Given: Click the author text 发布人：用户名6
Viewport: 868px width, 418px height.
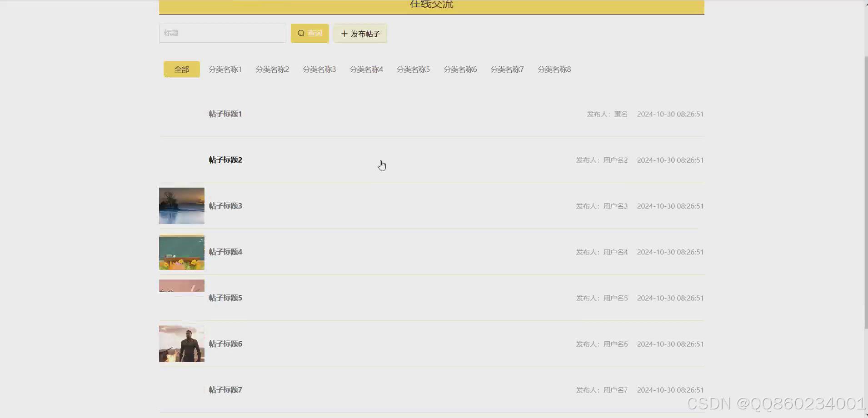Looking at the screenshot, I should [602, 344].
